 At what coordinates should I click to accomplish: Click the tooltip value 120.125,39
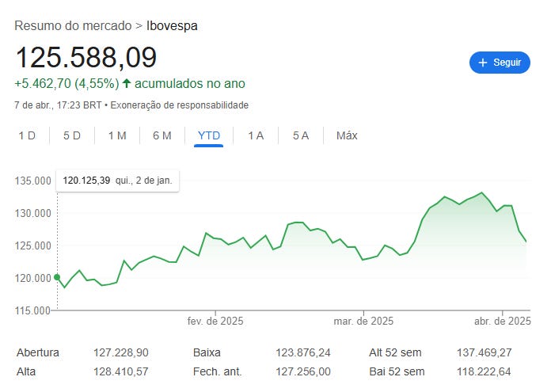86,181
